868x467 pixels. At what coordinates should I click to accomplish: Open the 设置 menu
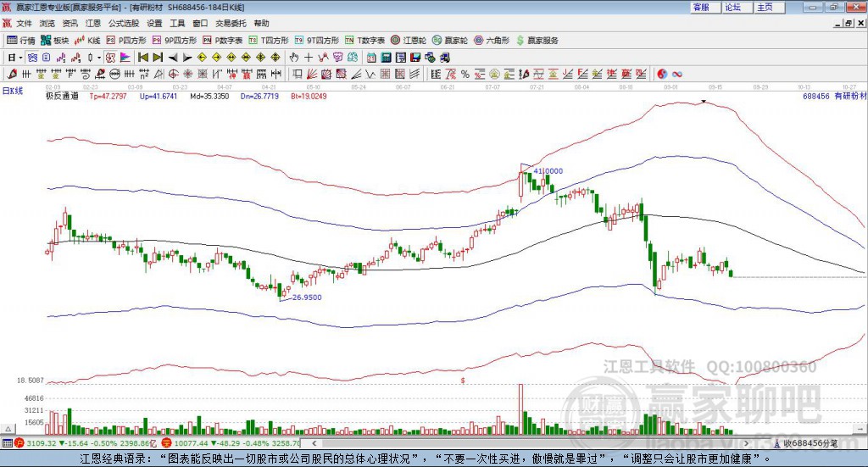pos(154,23)
